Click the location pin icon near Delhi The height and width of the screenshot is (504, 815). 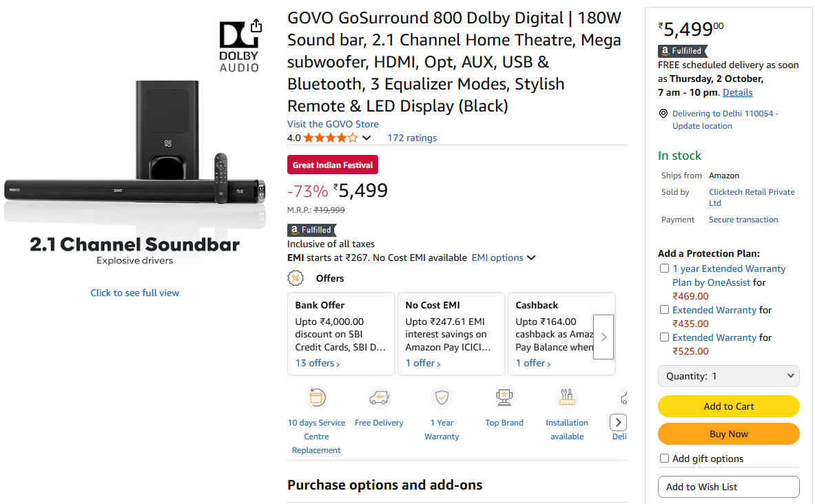663,114
